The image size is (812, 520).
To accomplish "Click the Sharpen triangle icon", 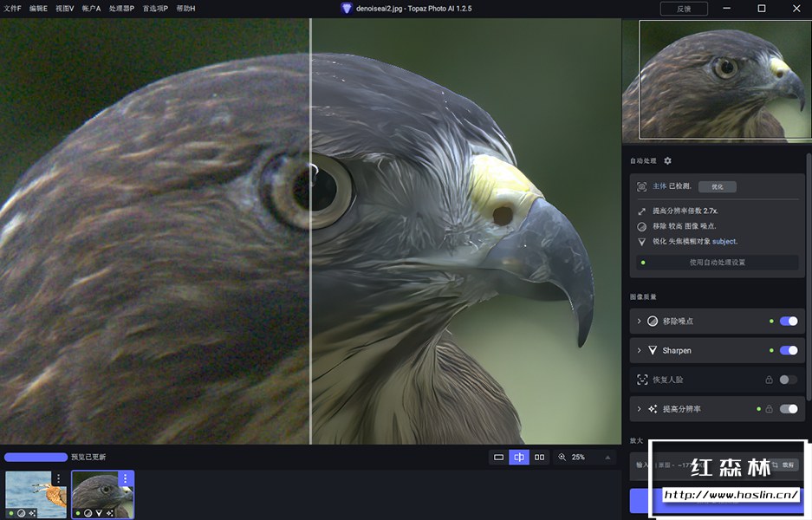I will 653,350.
